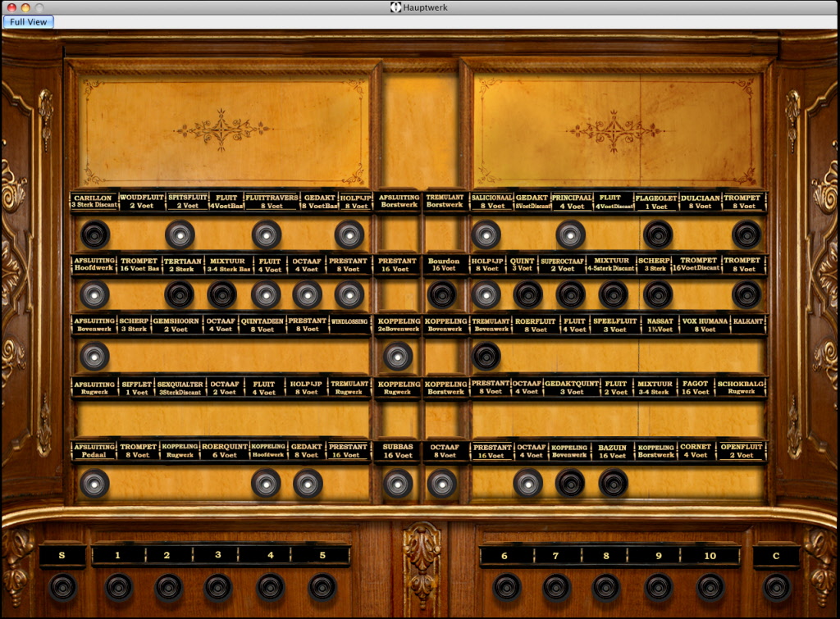Push combination piston knob 9
The image size is (840, 619).
coord(659,587)
